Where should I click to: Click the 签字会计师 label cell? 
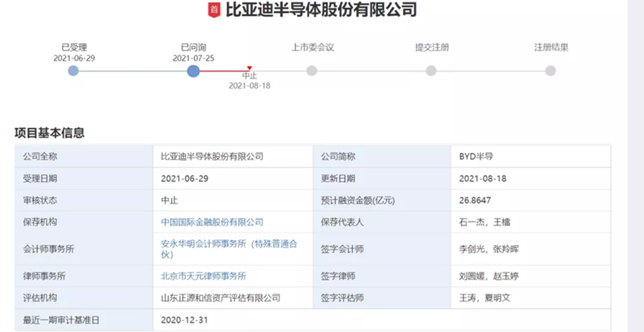[x=382, y=249]
